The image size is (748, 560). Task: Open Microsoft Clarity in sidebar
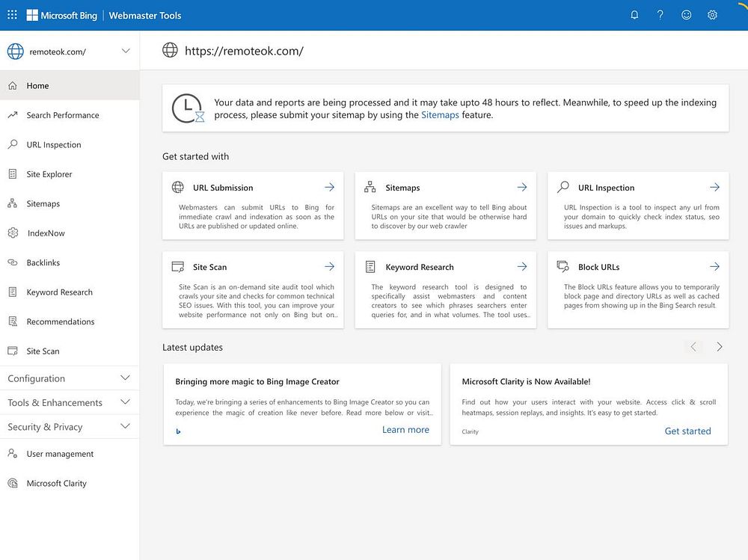70,483
